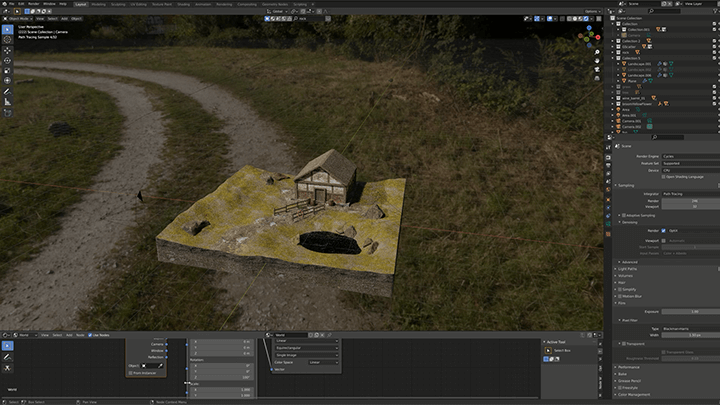Viewport: 720px width, 405px height.
Task: Click the red X axis on navigation gizmo
Action: [597, 37]
